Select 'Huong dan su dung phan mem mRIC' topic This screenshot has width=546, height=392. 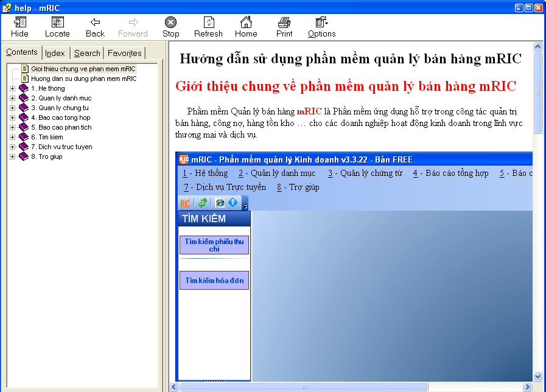coord(84,79)
